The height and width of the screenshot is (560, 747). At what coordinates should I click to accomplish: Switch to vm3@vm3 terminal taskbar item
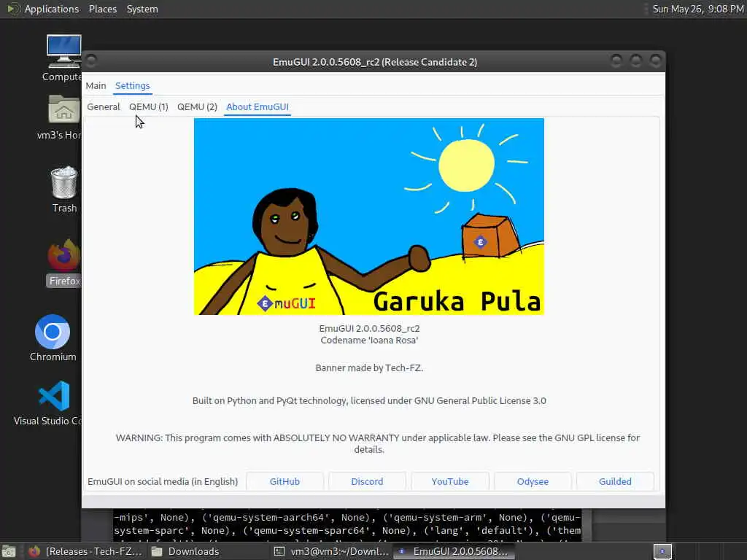click(332, 551)
